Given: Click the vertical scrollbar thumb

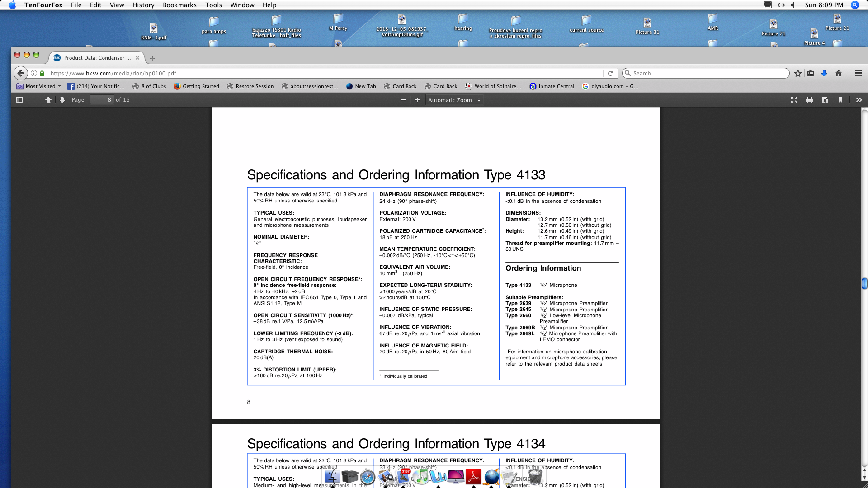Looking at the screenshot, I should pos(864,283).
